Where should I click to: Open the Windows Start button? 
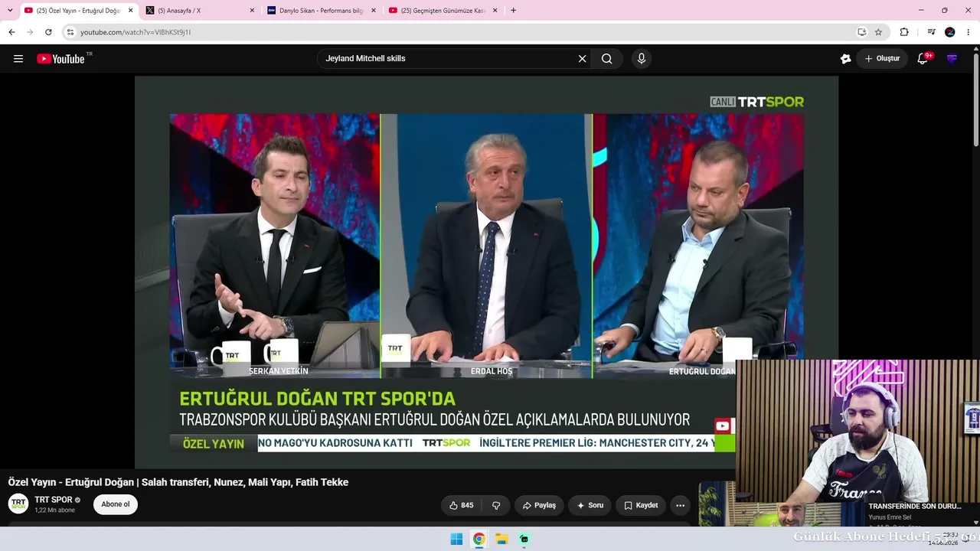coord(456,539)
